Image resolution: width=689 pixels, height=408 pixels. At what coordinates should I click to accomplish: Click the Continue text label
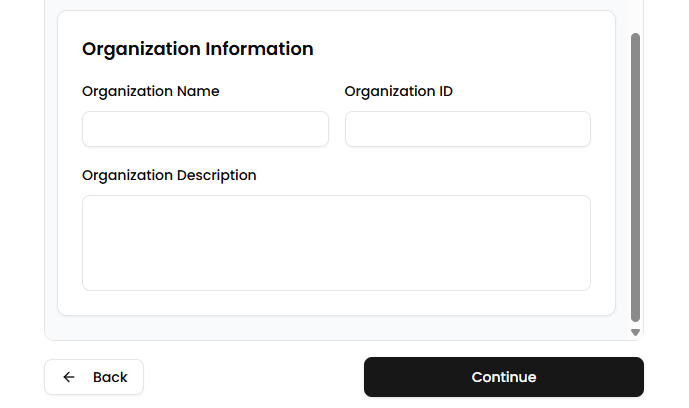[x=504, y=377]
